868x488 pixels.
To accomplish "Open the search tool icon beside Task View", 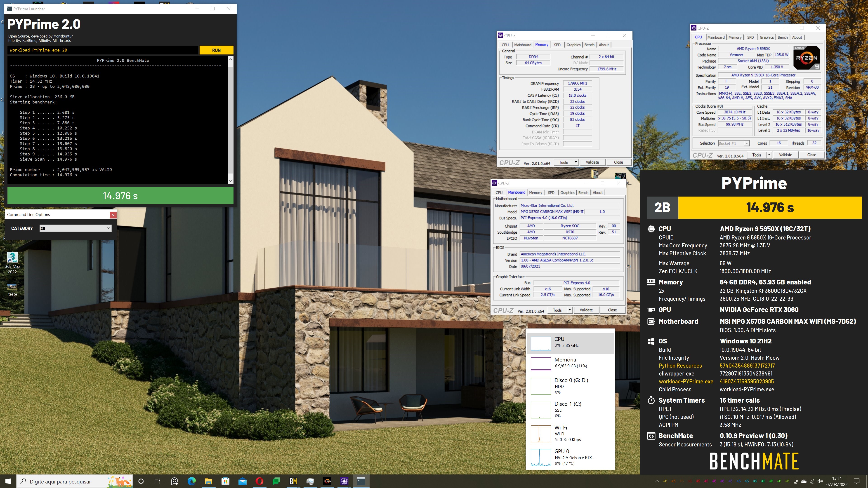I will 174,481.
